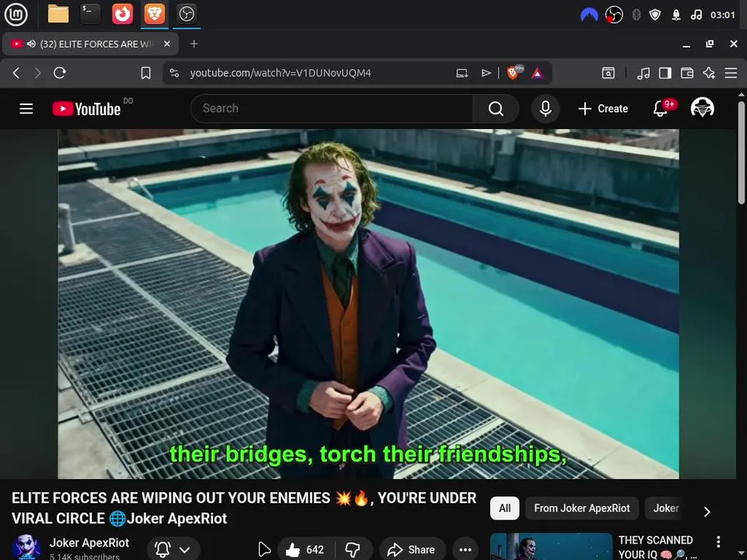Dislike the video
The width and height of the screenshot is (747, 560).
(x=353, y=550)
